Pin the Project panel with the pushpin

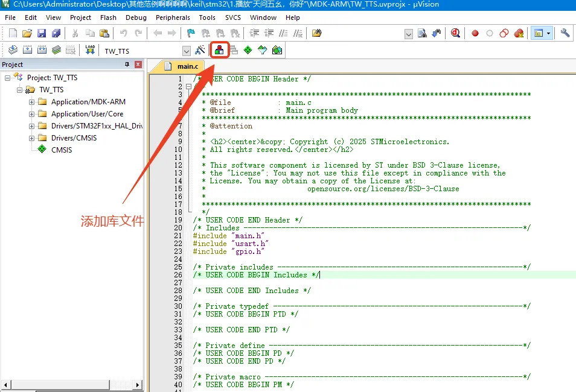[x=127, y=65]
